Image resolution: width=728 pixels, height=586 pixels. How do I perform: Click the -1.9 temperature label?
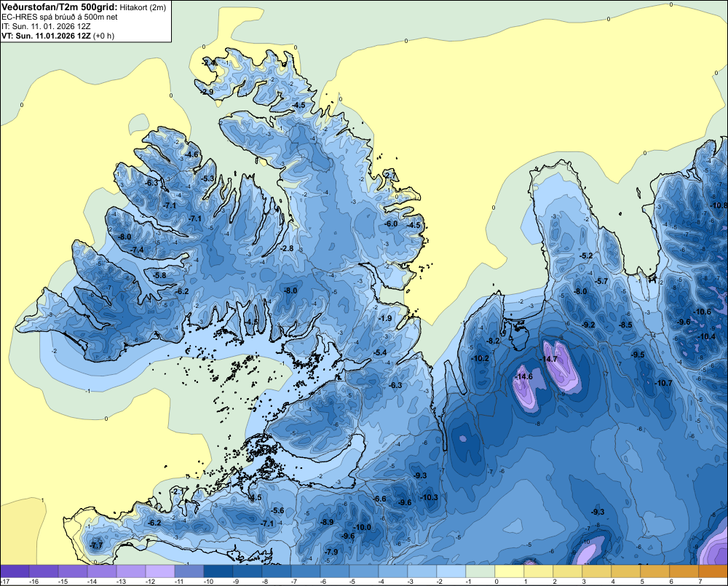(385, 319)
